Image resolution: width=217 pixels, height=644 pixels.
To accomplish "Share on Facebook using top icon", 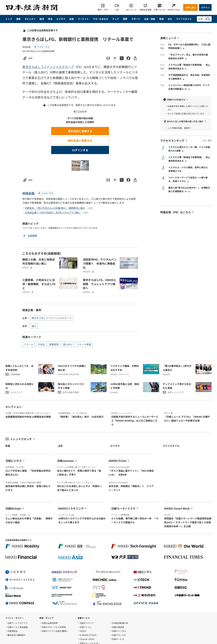I will pyautogui.click(x=128, y=58).
